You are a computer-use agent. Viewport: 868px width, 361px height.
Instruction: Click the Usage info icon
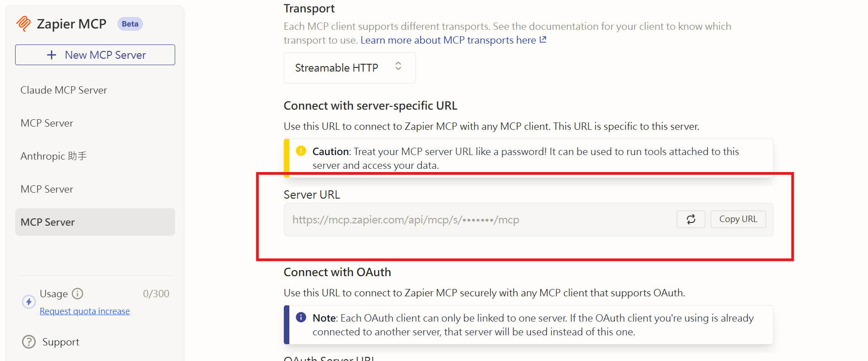(x=78, y=294)
